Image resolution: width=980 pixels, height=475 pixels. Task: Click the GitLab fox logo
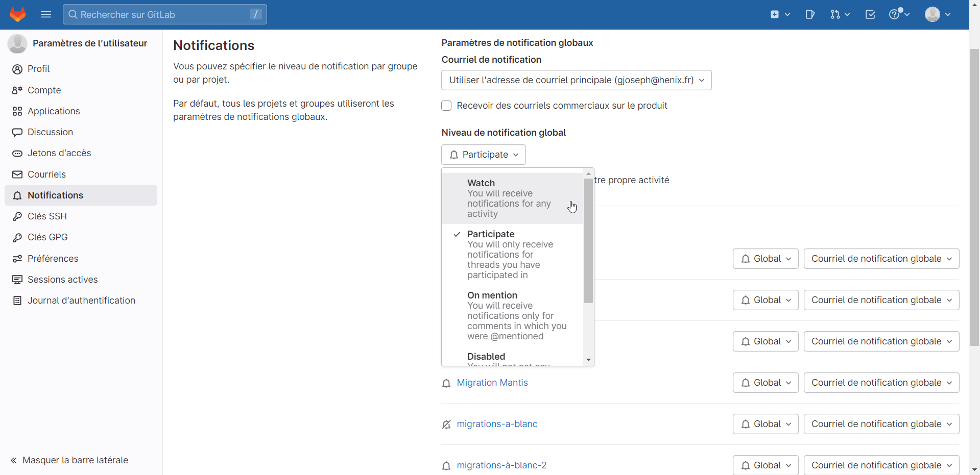pos(18,14)
